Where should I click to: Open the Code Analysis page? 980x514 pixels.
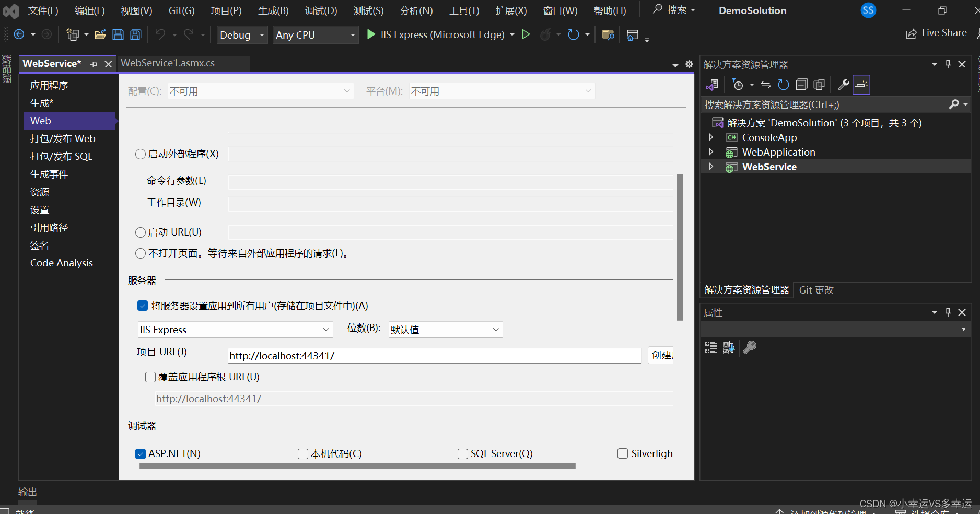point(62,263)
